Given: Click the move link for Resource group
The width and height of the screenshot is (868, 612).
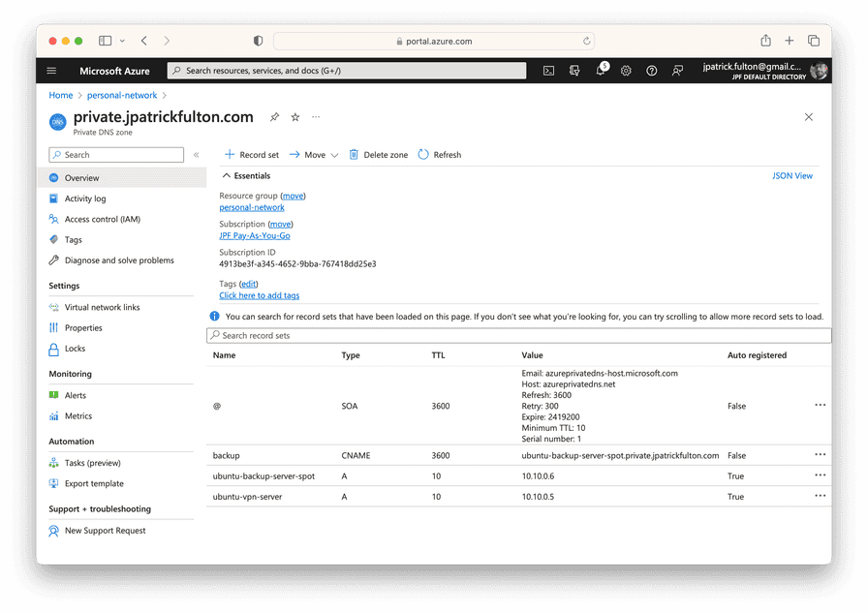Looking at the screenshot, I should (x=293, y=196).
